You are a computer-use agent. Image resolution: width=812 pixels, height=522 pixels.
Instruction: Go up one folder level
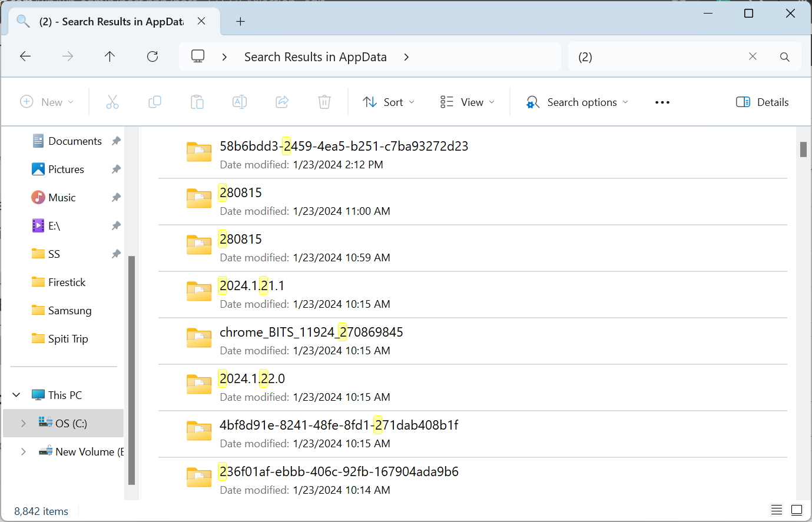[x=110, y=56]
